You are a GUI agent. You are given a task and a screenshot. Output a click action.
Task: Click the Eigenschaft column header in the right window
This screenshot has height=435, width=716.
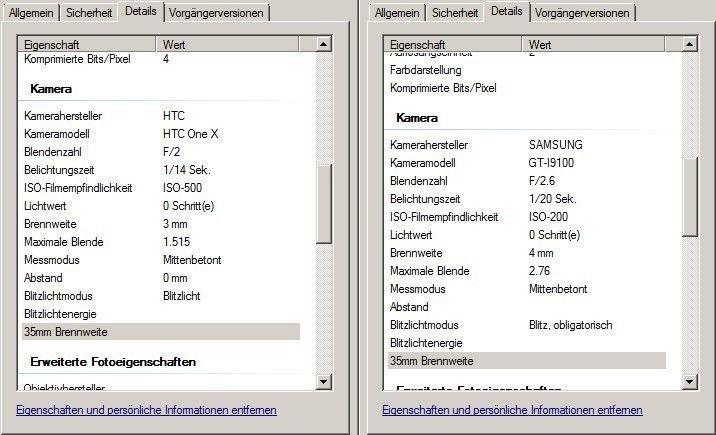click(x=453, y=44)
